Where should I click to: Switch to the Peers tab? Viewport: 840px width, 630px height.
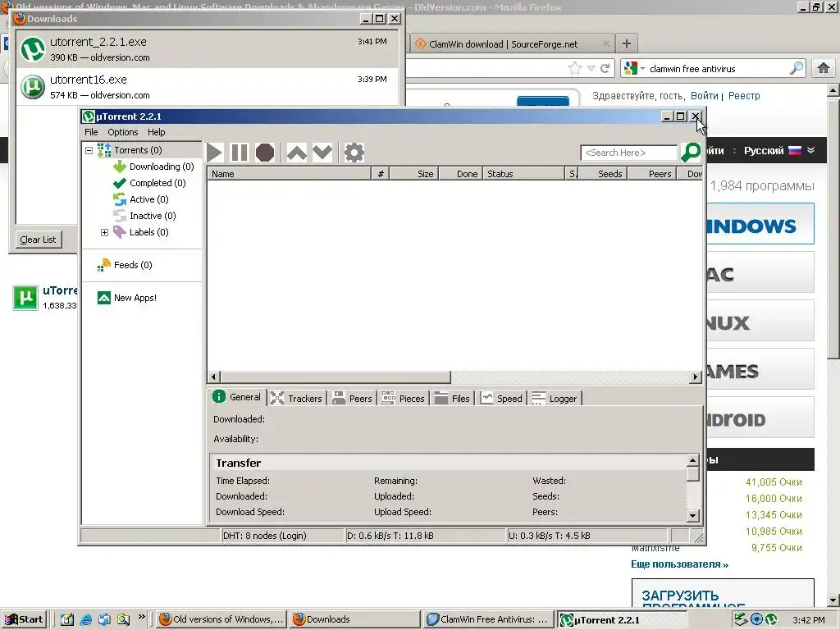click(352, 399)
